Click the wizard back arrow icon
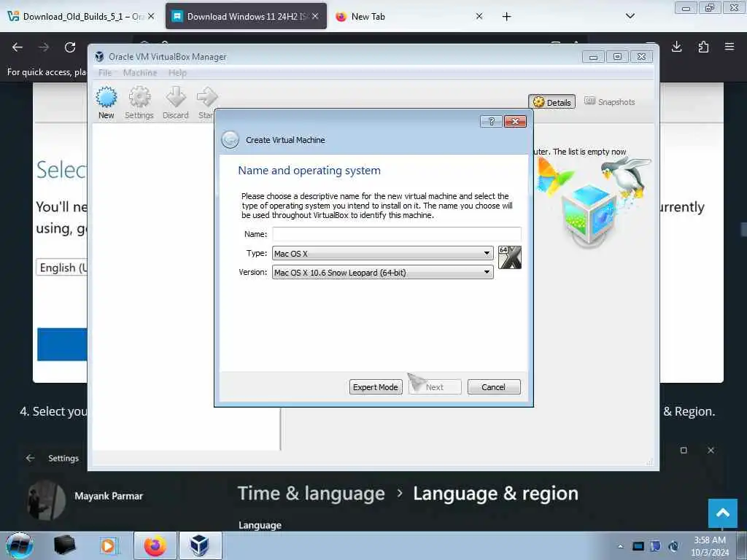747x560 pixels. (x=230, y=139)
